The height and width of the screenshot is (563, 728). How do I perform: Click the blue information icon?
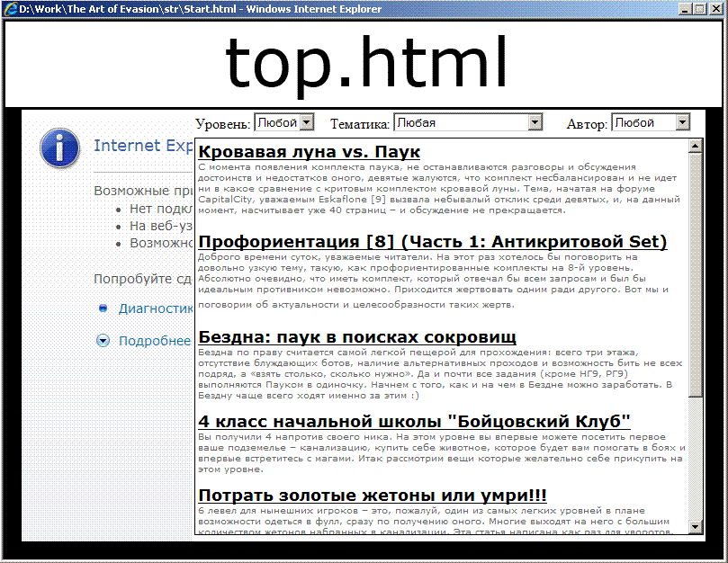coord(59,148)
